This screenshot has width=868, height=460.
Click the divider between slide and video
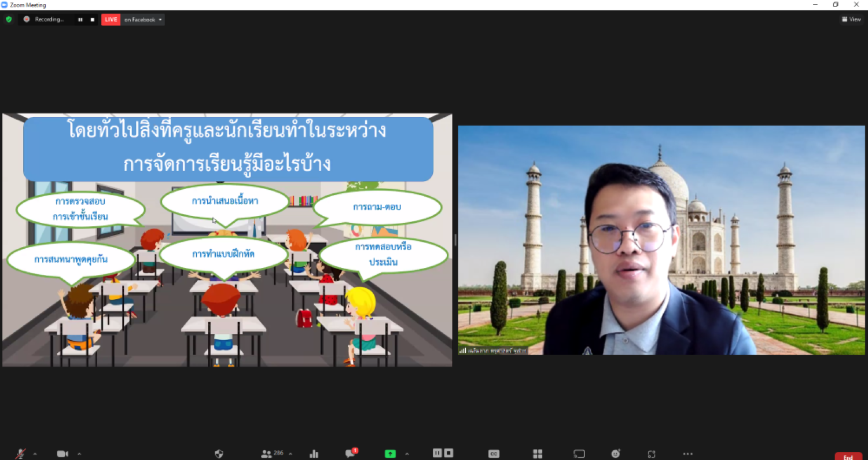tap(455, 240)
